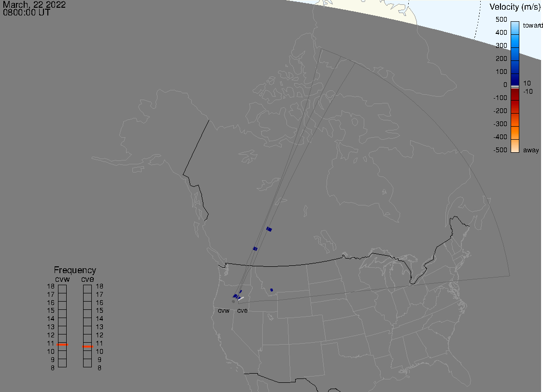Select the dark navy 0–100 velocity swatch
The image size is (543, 392).
click(515, 79)
